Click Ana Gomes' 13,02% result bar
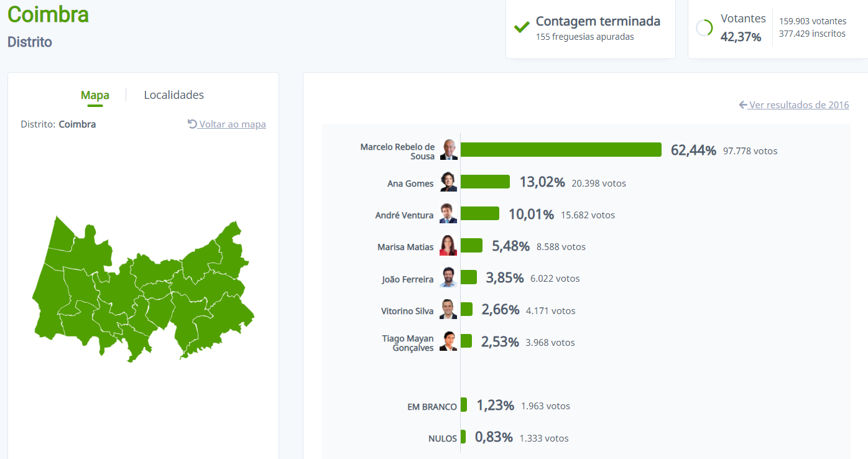 click(x=485, y=182)
